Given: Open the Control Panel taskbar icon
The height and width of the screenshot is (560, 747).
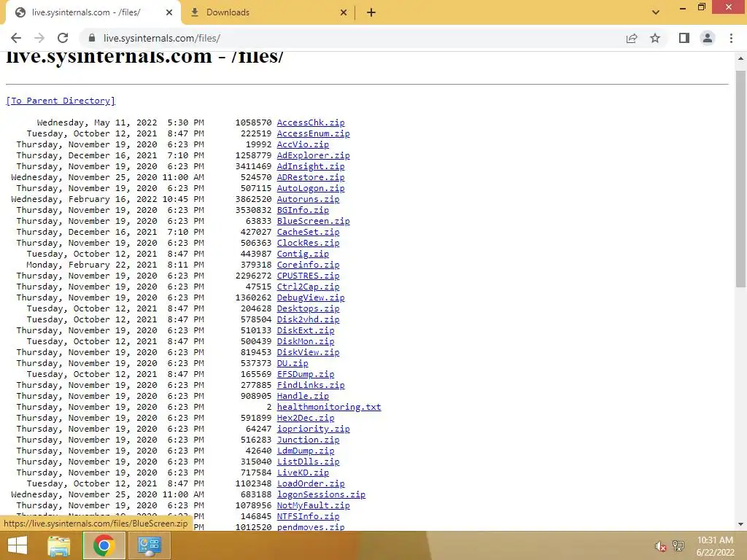Looking at the screenshot, I should (149, 545).
